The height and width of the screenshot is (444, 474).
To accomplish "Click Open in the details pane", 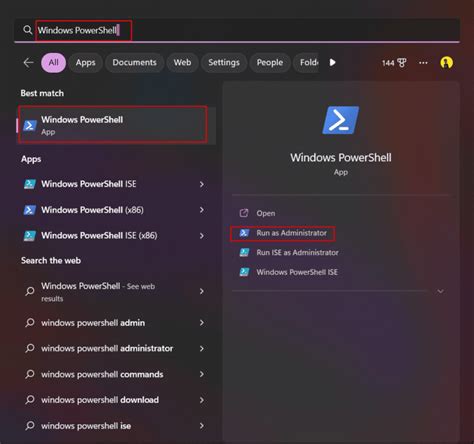I will click(x=266, y=213).
